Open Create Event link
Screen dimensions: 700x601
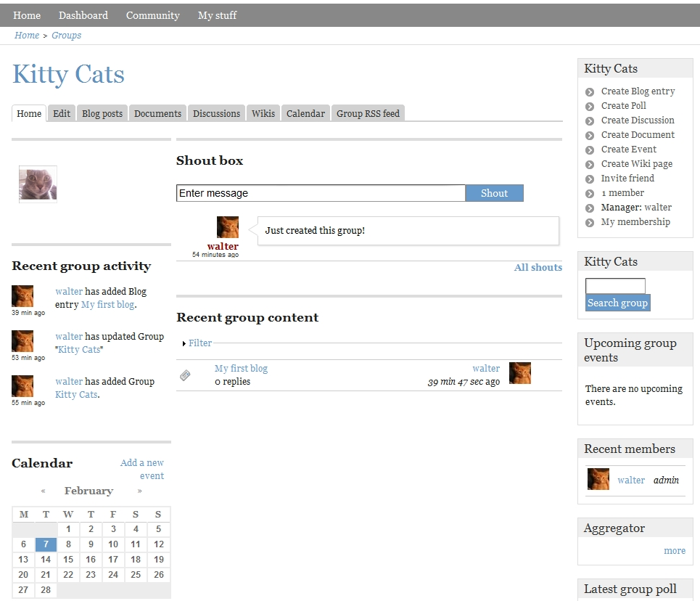pyautogui.click(x=629, y=150)
